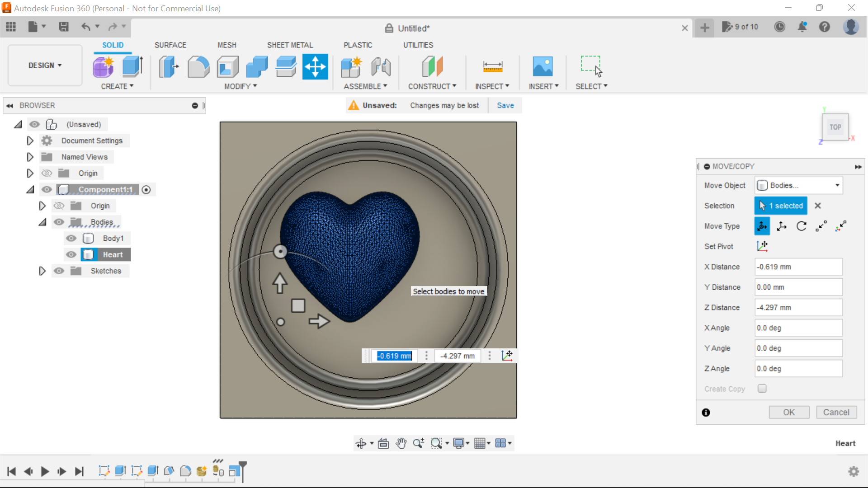Create a new component via Assemble

(x=352, y=66)
